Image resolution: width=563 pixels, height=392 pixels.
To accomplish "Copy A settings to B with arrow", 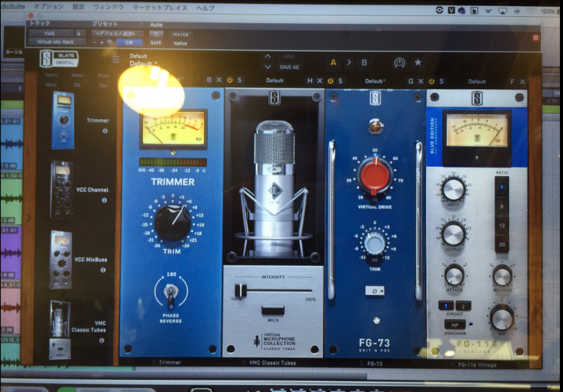I will 348,62.
